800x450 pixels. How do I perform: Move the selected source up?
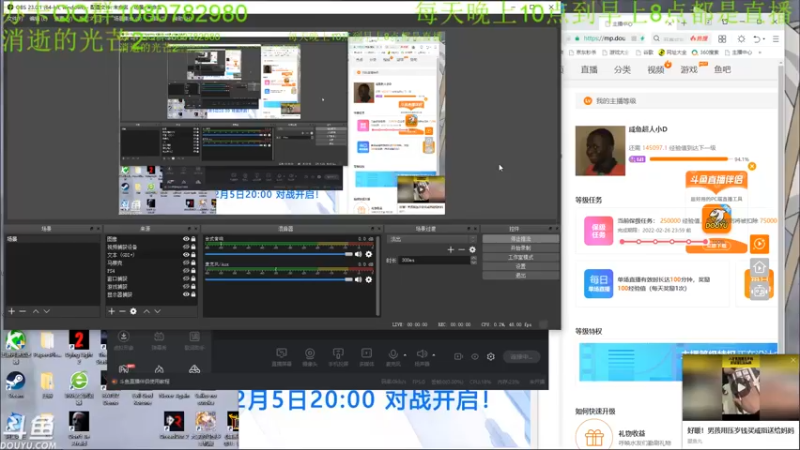click(x=146, y=311)
